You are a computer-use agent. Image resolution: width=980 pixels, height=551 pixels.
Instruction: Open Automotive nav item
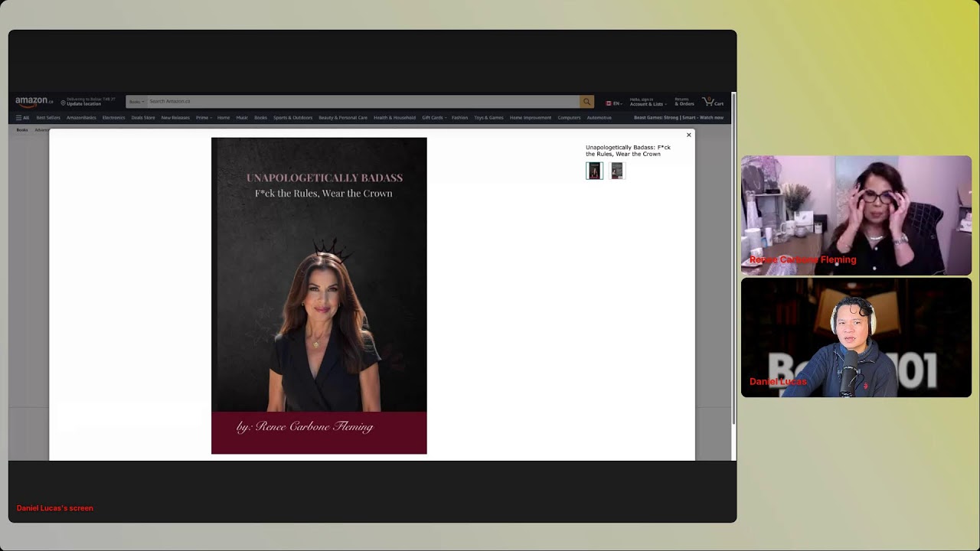pos(599,118)
